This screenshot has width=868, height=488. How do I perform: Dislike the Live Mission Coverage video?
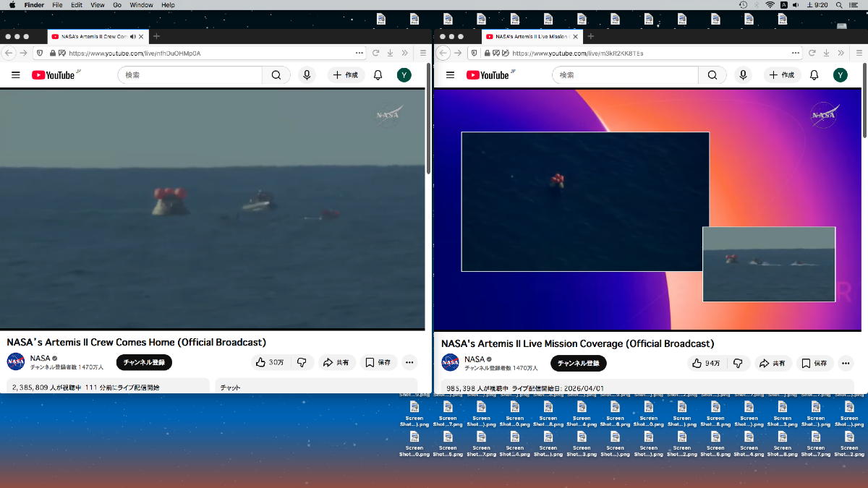[737, 363]
